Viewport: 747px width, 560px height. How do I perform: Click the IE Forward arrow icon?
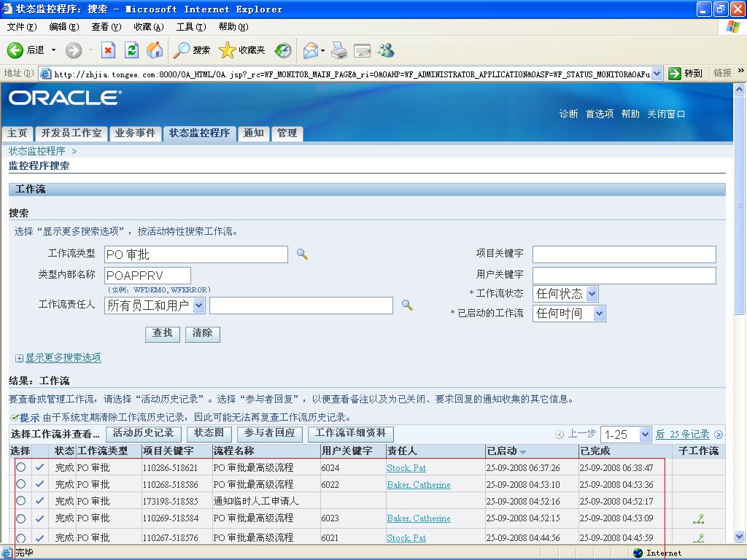pos(74,50)
